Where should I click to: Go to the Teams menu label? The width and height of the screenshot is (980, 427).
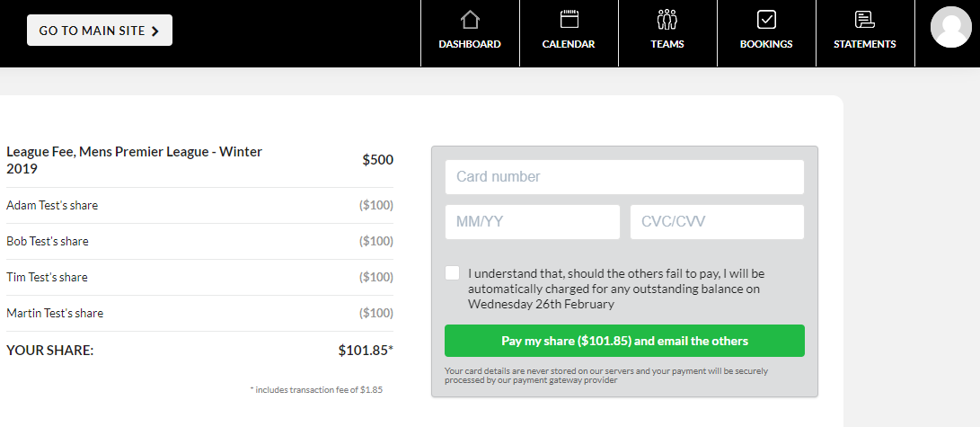pos(667,44)
